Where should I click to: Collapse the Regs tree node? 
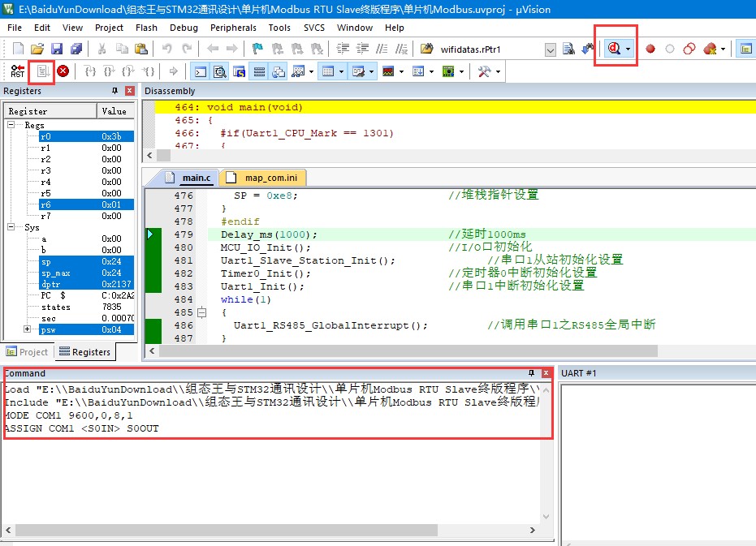(x=11, y=125)
